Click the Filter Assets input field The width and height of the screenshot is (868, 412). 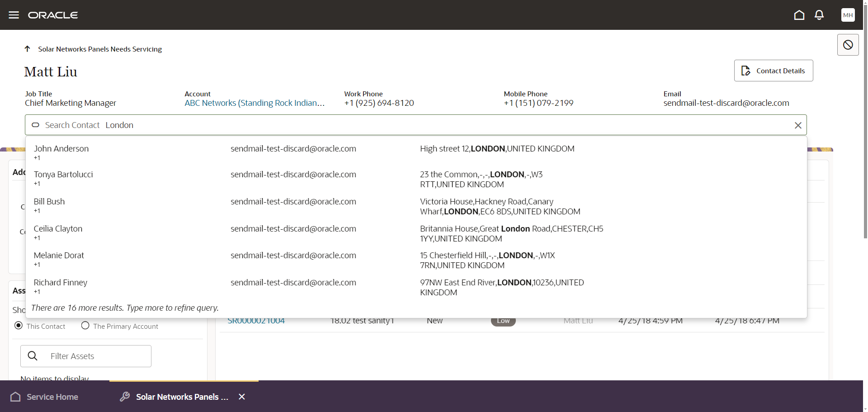coord(86,356)
